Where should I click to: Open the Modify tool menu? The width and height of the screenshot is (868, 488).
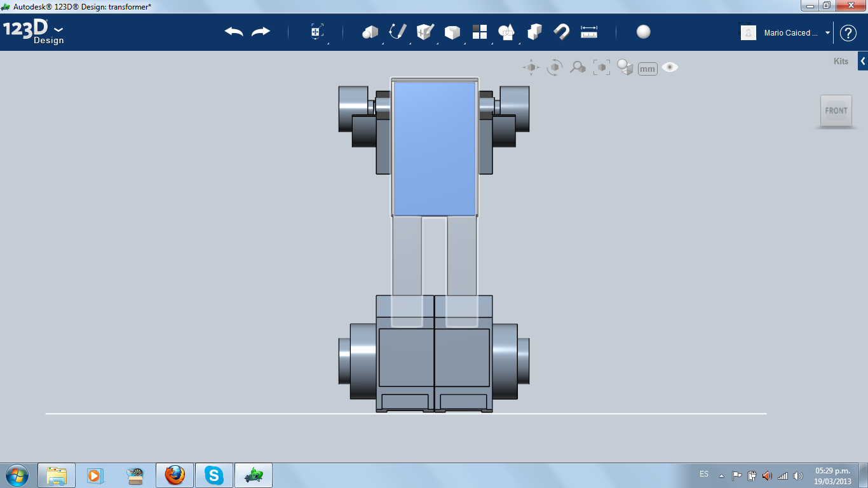[452, 32]
